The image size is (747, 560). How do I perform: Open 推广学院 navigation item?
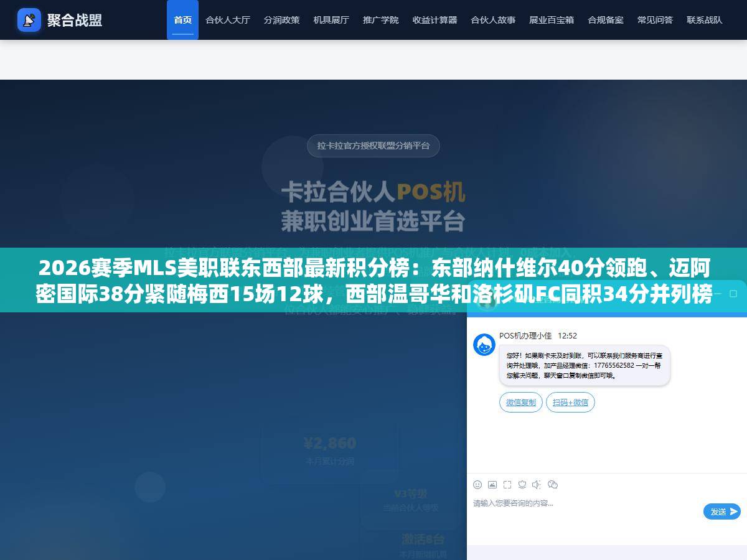point(381,20)
